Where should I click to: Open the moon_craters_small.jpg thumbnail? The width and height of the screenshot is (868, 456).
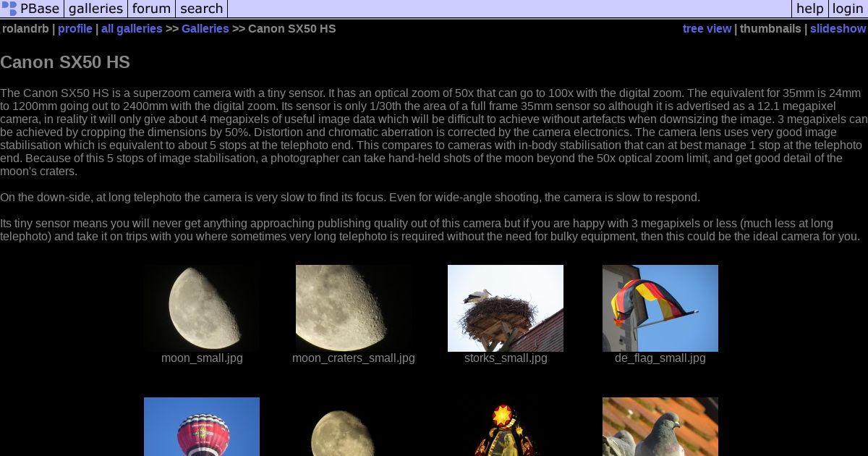(354, 308)
